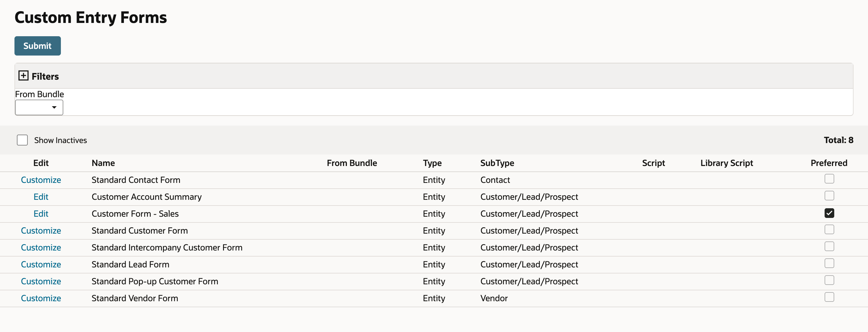Click the Name column header
This screenshot has height=332, width=868.
pos(103,163)
